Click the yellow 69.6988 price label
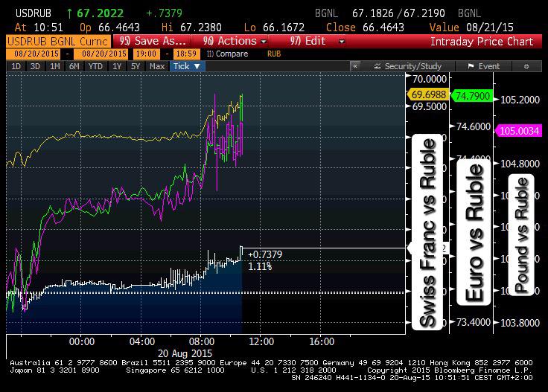 tap(428, 94)
